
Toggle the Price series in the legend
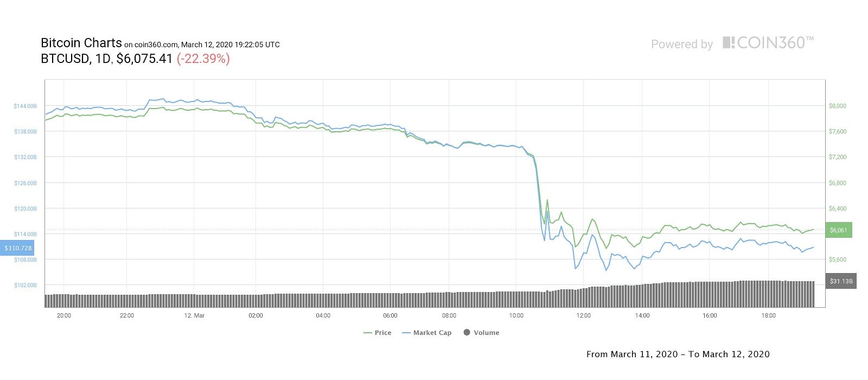tap(378, 333)
